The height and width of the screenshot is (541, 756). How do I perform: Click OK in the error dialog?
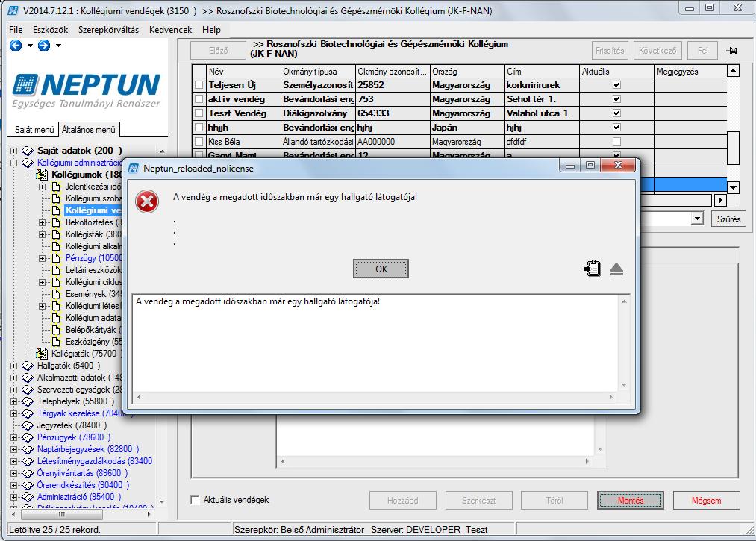point(381,269)
